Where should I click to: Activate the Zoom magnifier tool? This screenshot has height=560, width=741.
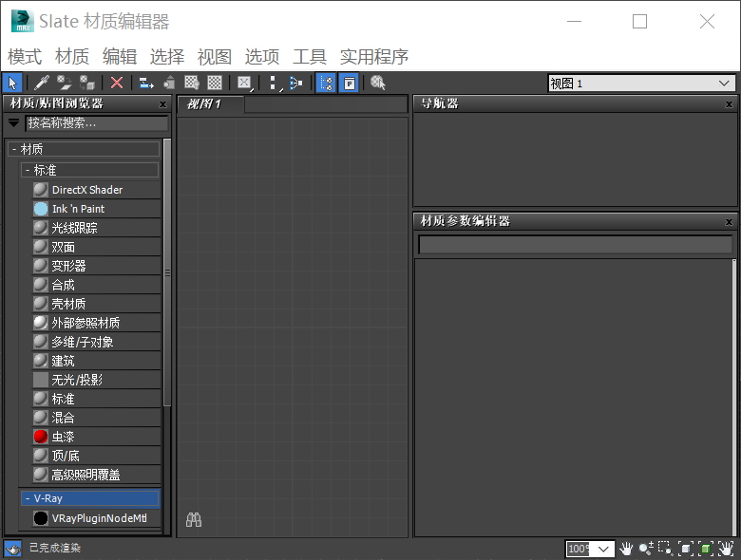pyautogui.click(x=646, y=549)
